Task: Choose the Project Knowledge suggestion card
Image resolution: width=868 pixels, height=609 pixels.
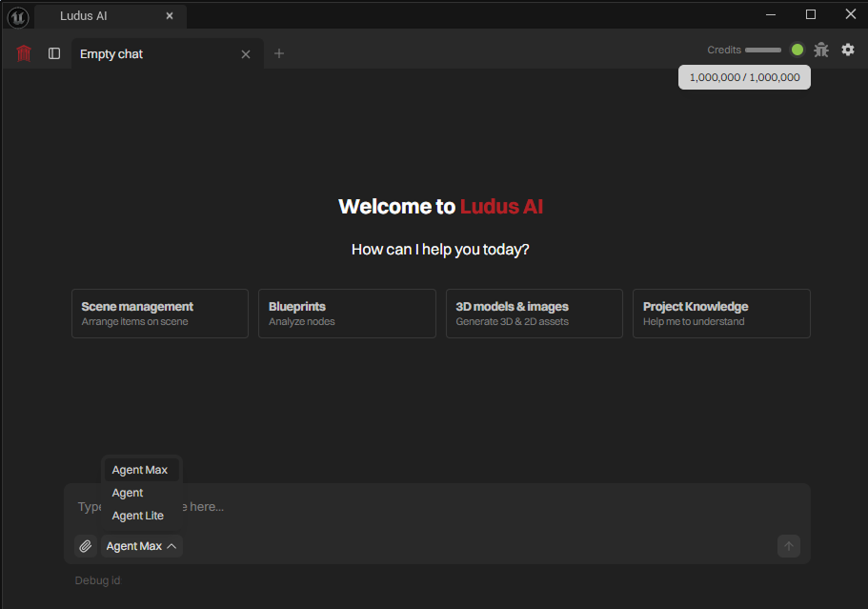Action: point(721,314)
